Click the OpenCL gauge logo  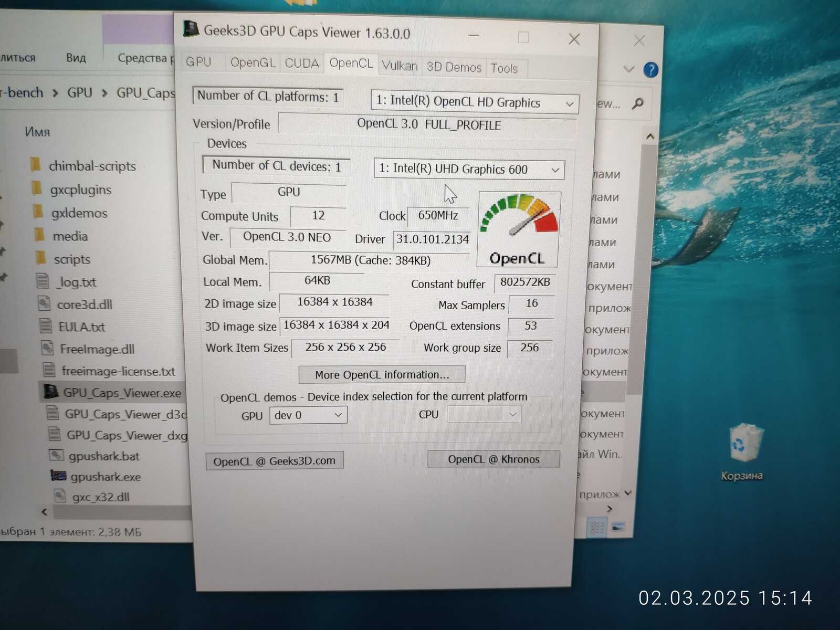point(519,229)
